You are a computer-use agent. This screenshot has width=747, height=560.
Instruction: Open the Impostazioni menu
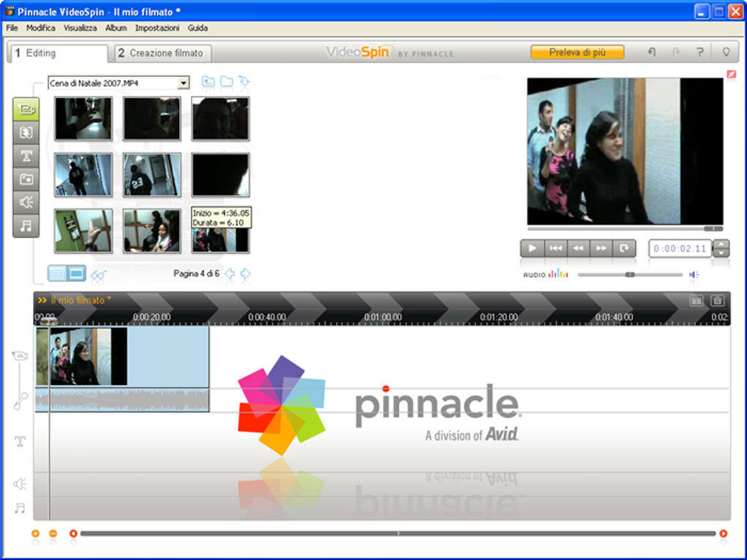pyautogui.click(x=157, y=28)
